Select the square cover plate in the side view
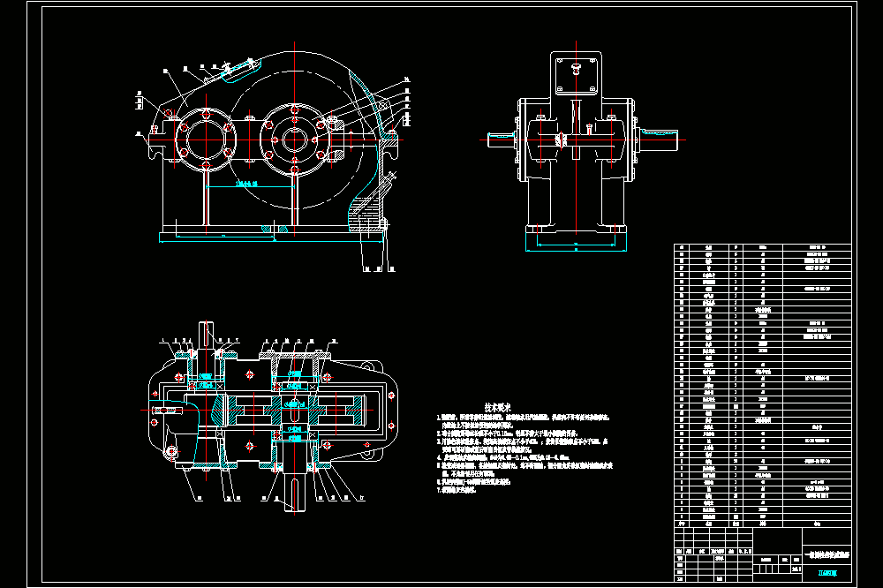Screen dimensions: 883x588 [576, 75]
